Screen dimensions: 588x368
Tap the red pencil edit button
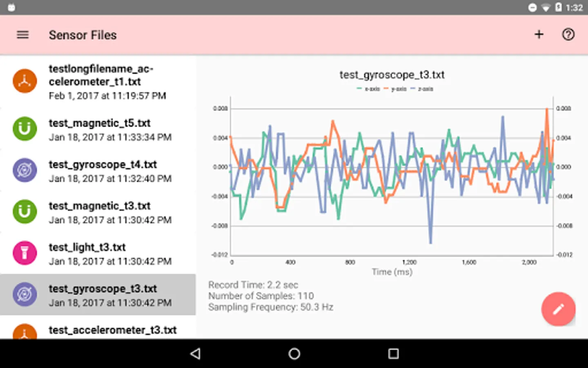click(x=558, y=309)
